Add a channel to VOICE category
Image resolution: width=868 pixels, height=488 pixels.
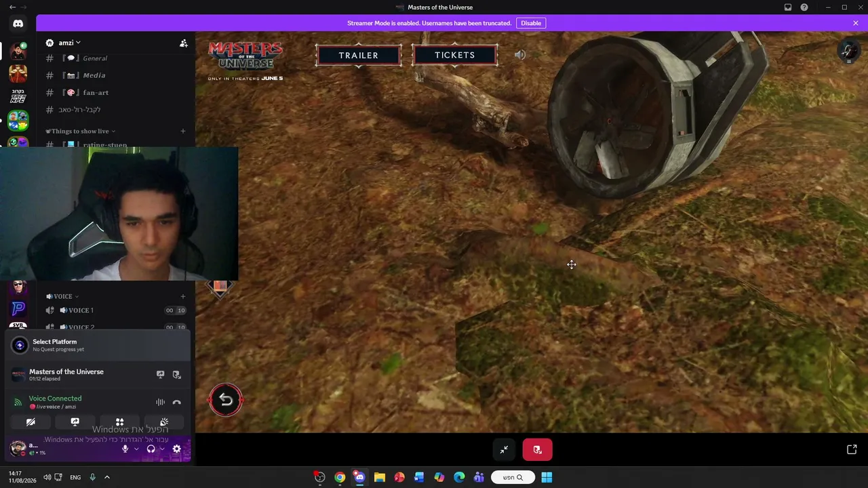coord(182,296)
